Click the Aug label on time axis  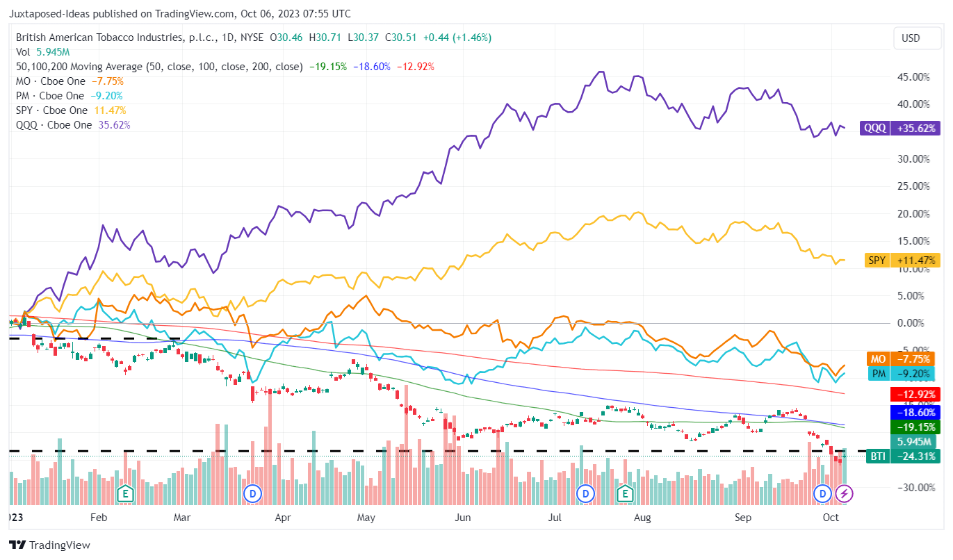[x=642, y=518]
